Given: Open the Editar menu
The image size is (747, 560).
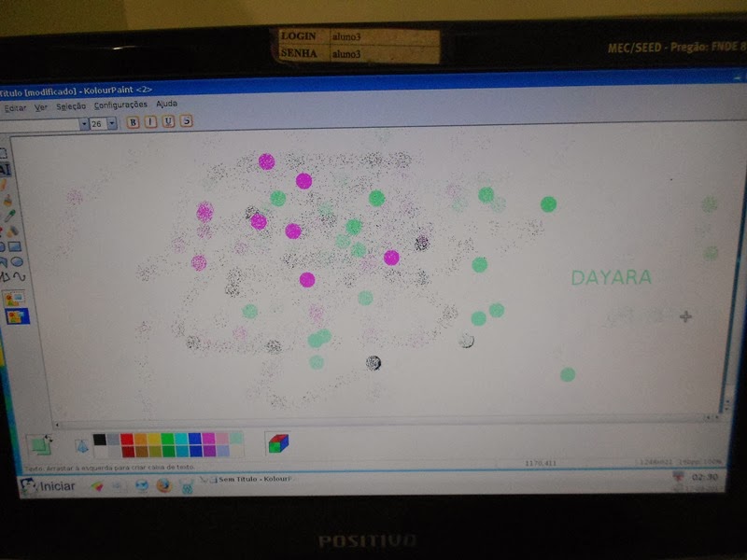Looking at the screenshot, I should point(15,108).
